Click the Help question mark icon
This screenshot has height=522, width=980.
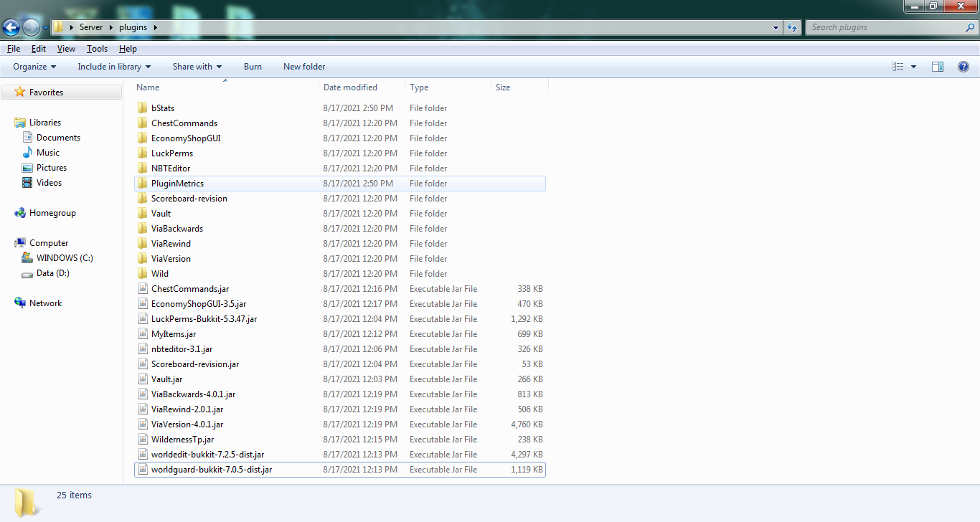[x=963, y=67]
